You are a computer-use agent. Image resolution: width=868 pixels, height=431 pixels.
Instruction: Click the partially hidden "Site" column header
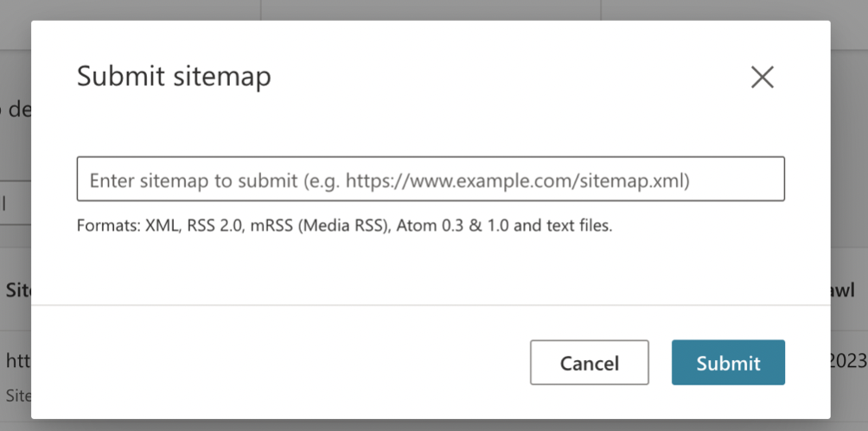[17, 290]
